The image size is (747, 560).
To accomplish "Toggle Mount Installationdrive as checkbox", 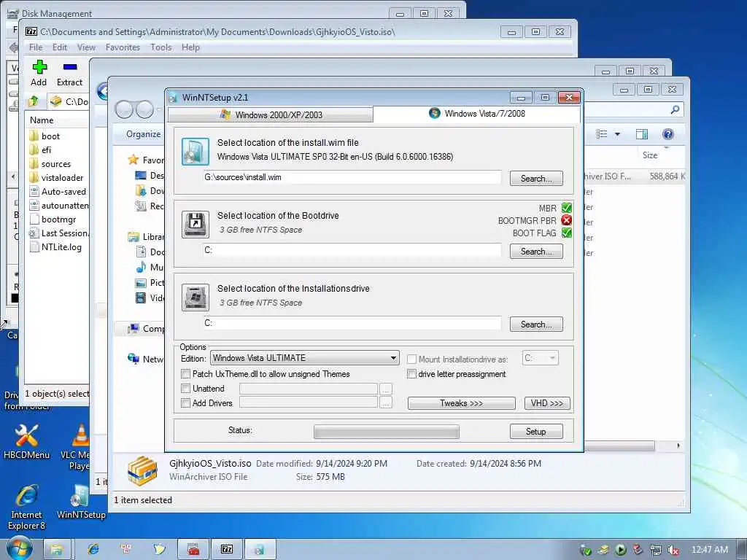I will pyautogui.click(x=411, y=359).
